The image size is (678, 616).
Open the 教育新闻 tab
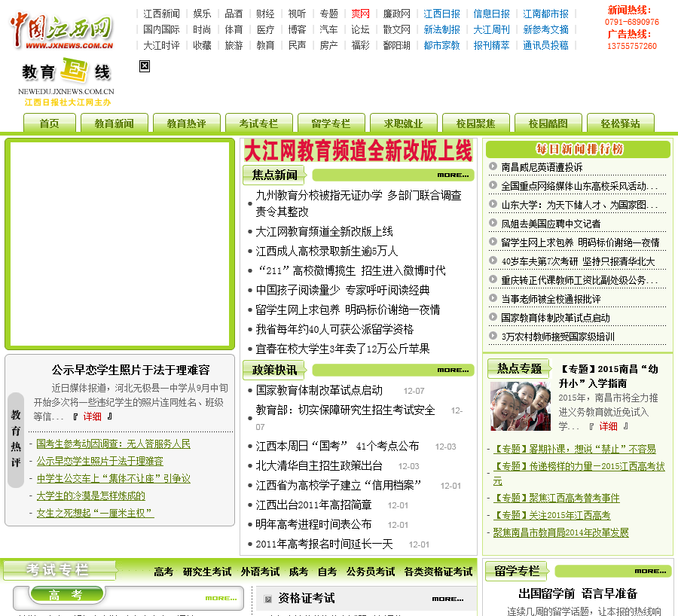point(115,123)
